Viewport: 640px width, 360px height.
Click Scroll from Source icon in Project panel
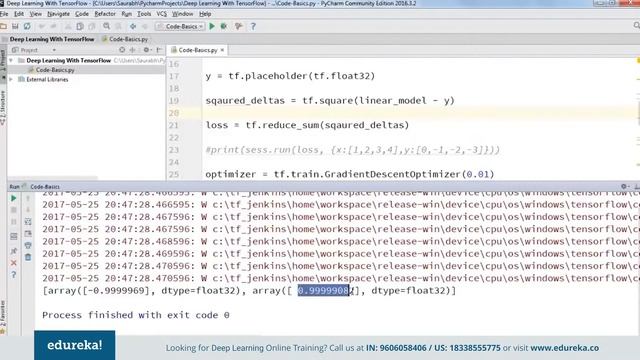(x=122, y=50)
